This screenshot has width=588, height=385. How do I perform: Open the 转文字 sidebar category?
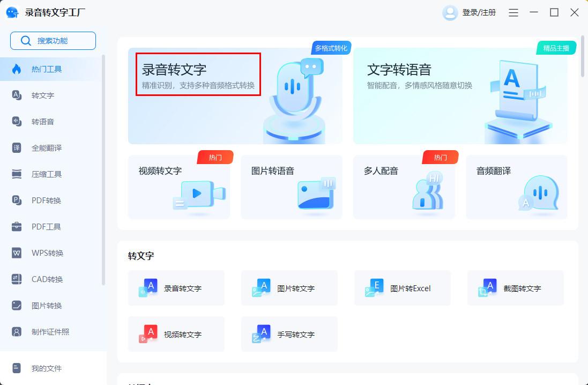(x=51, y=95)
